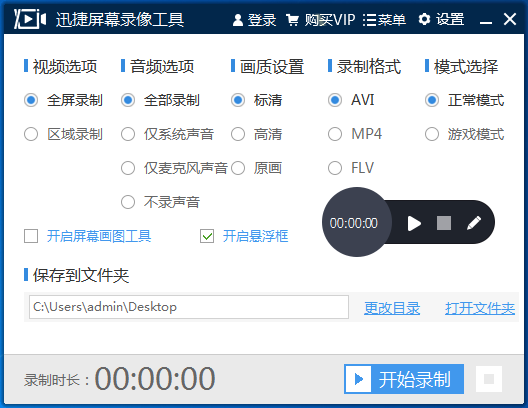Image resolution: width=528 pixels, height=408 pixels.
Task: Open the 菜单 menu
Action: coord(384,20)
